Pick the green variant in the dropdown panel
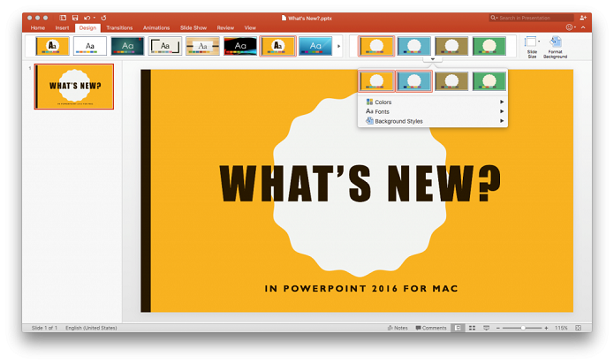Viewport: 614px width, 364px height. tap(489, 81)
